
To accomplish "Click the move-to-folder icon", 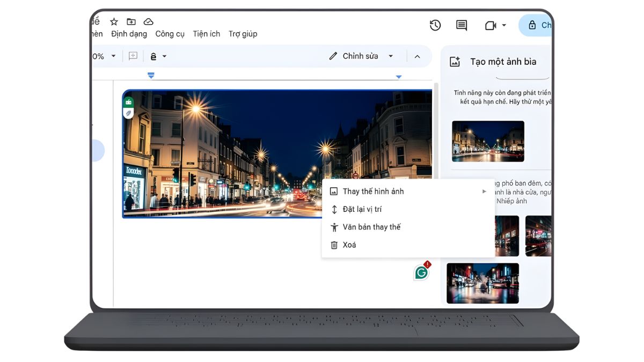I will pos(131,21).
